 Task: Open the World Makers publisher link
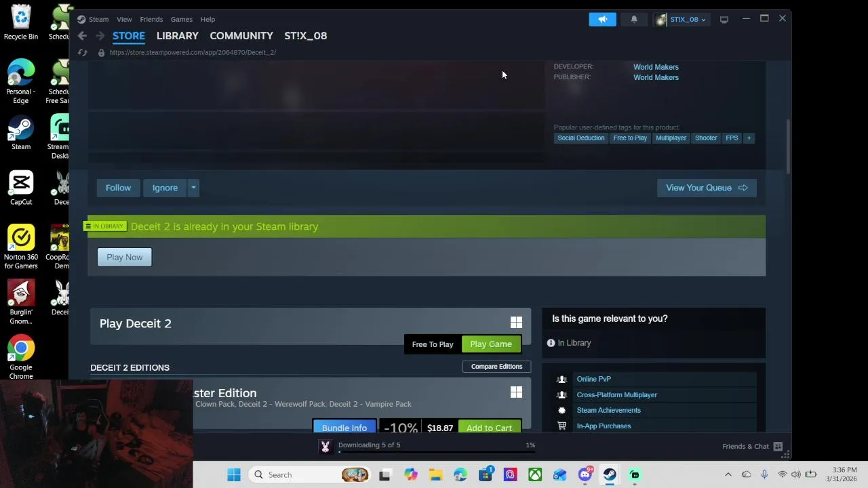pyautogui.click(x=656, y=77)
